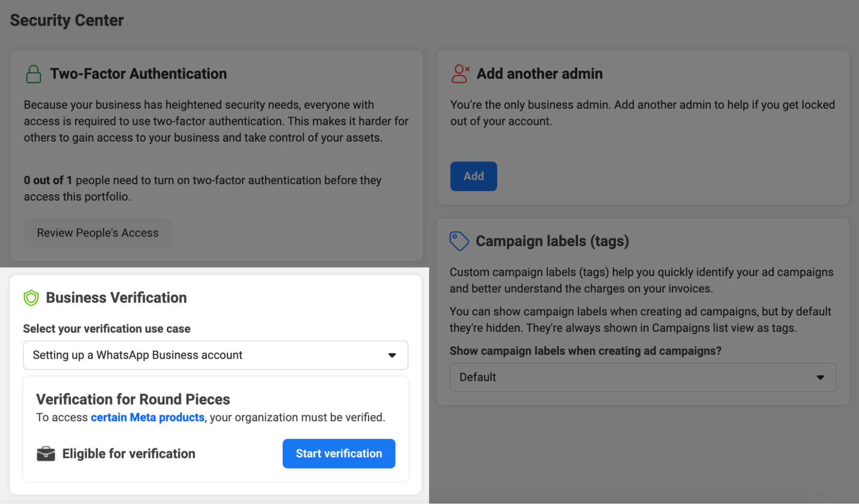
Task: Click the Business Verification heading text
Action: pos(116,298)
